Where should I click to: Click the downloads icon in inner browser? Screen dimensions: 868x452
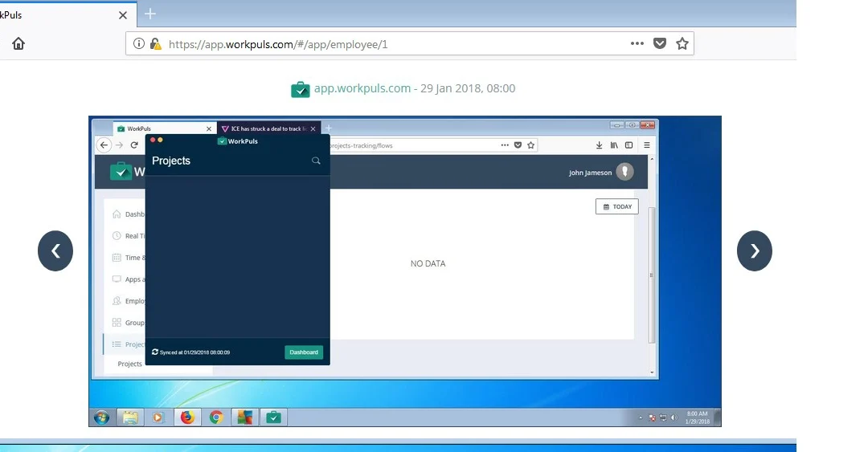(599, 145)
